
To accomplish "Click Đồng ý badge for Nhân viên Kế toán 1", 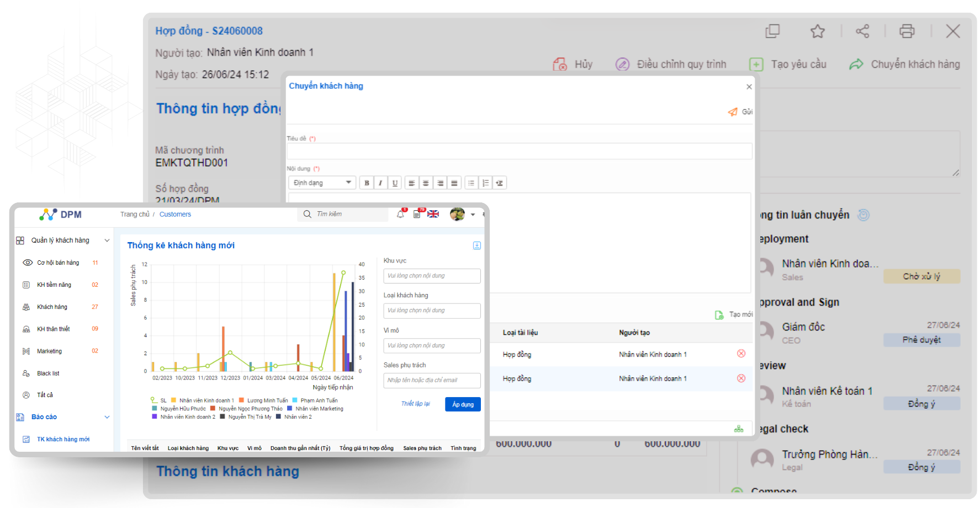I will point(922,404).
